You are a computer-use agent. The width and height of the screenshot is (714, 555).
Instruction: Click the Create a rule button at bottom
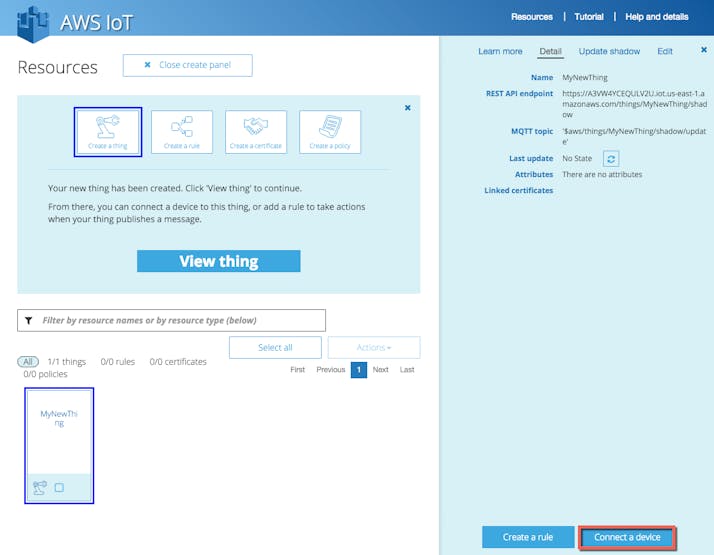[528, 537]
